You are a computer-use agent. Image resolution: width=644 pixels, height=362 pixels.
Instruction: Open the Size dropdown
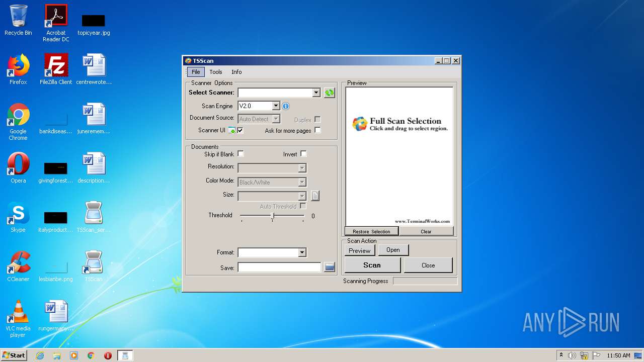[302, 196]
